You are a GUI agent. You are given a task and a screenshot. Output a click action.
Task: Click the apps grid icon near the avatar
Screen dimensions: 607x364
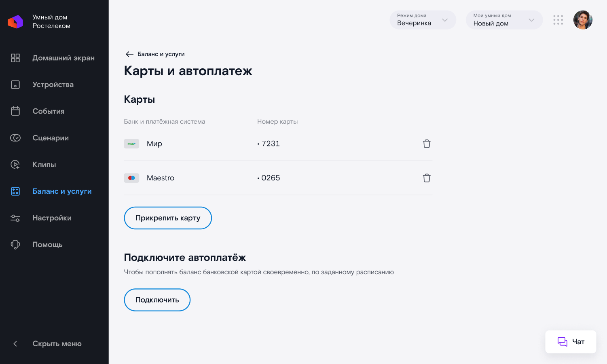(x=558, y=20)
